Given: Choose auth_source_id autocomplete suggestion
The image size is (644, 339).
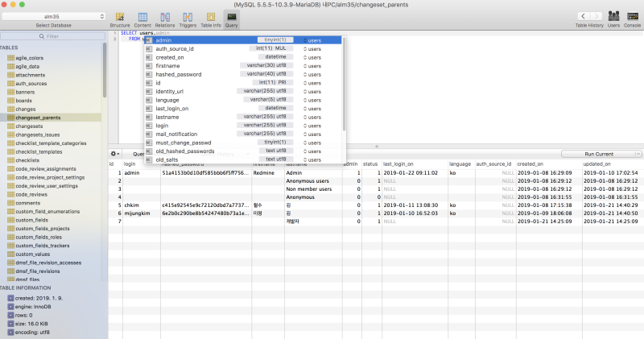Looking at the screenshot, I should pos(243,48).
